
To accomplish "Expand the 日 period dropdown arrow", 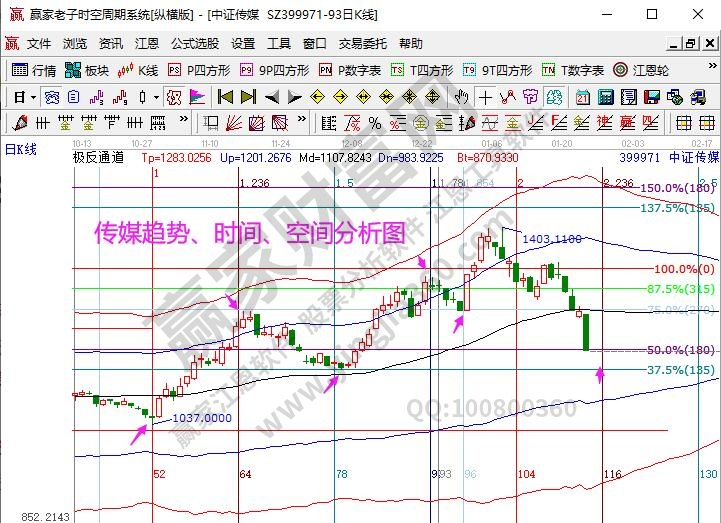I will click(33, 97).
